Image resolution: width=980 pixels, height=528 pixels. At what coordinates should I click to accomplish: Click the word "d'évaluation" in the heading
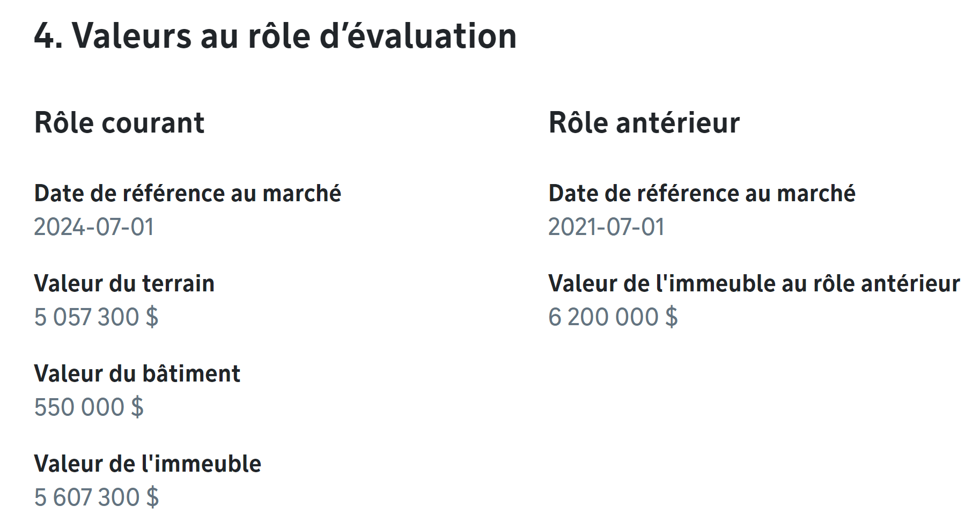point(418,36)
